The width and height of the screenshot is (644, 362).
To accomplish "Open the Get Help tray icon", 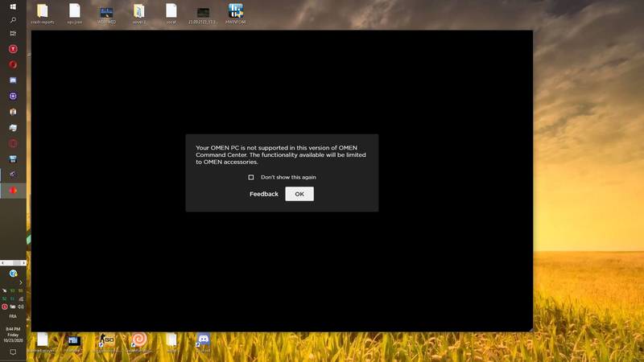I will tap(13, 274).
